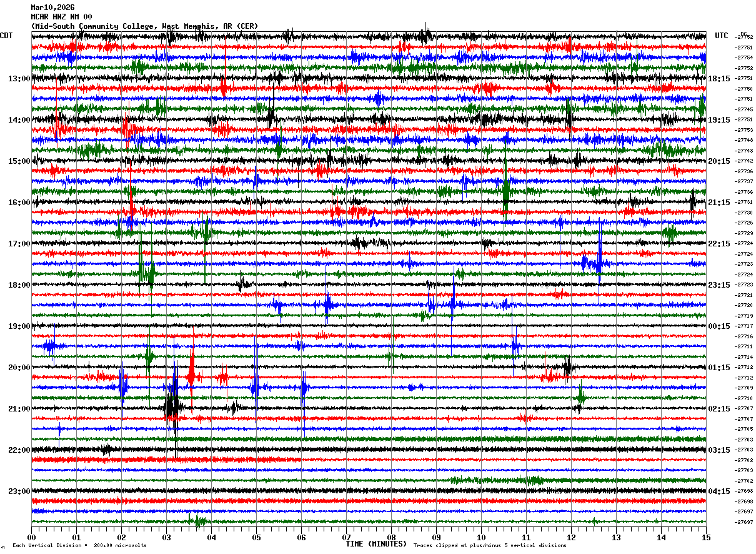Click minute tick label '11' on bottom axis
Image resolution: width=756 pixels, height=554 pixels.
(x=526, y=537)
